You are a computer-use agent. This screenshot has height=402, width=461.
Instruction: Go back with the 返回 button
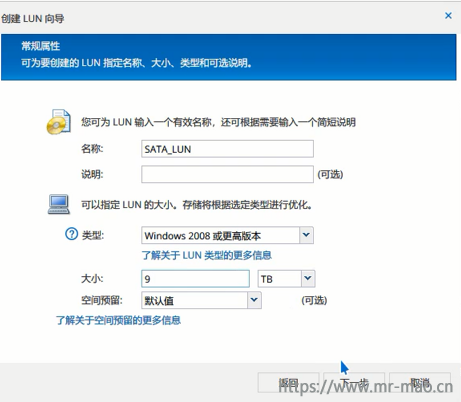288,382
